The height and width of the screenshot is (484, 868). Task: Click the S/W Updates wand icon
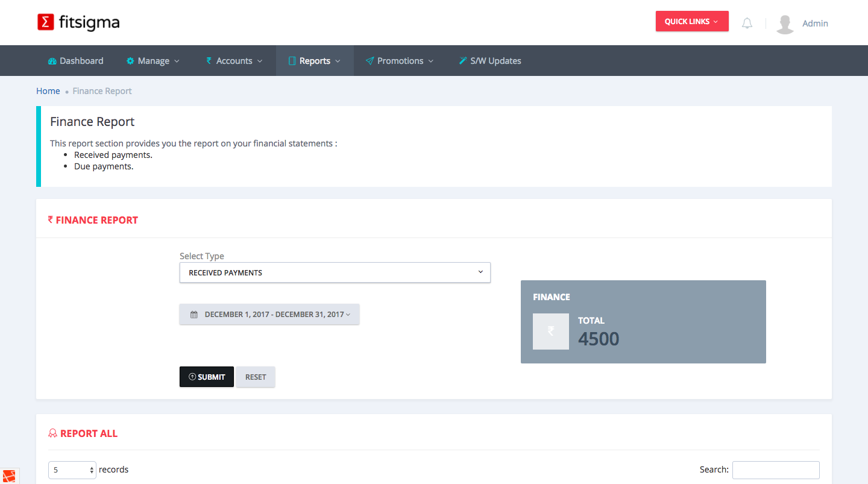(463, 61)
